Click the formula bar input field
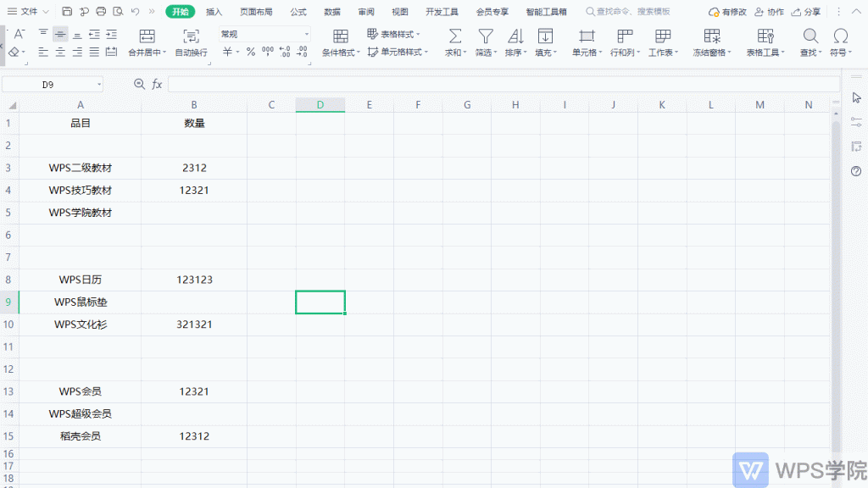 click(504, 84)
